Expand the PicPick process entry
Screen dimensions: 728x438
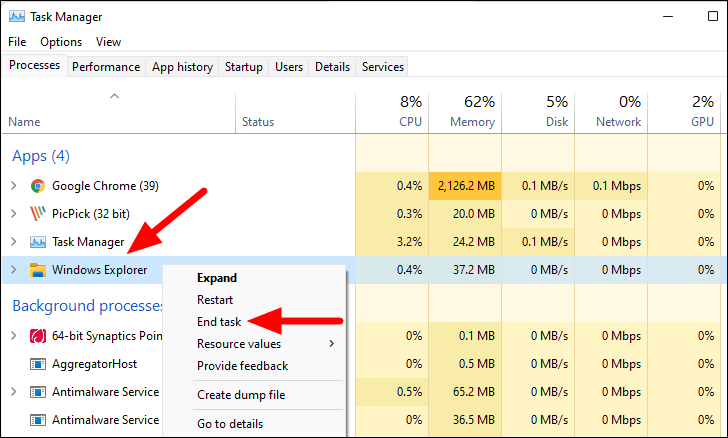coord(14,214)
